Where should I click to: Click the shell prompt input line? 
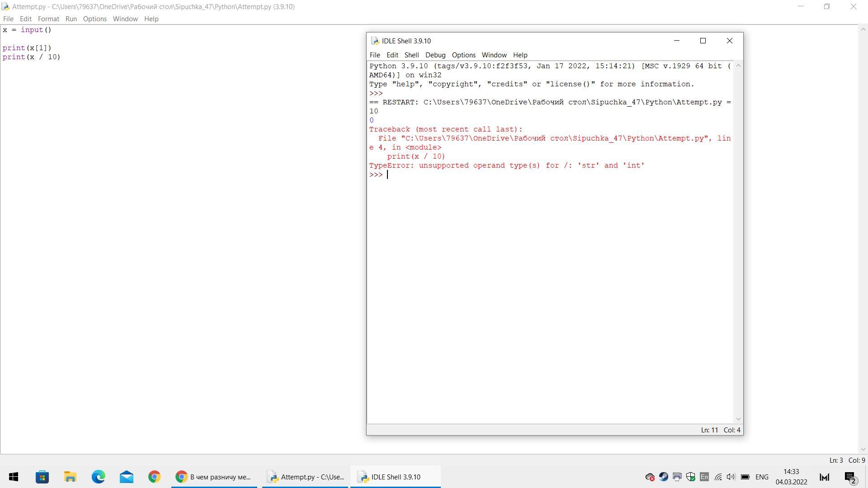(x=452, y=175)
